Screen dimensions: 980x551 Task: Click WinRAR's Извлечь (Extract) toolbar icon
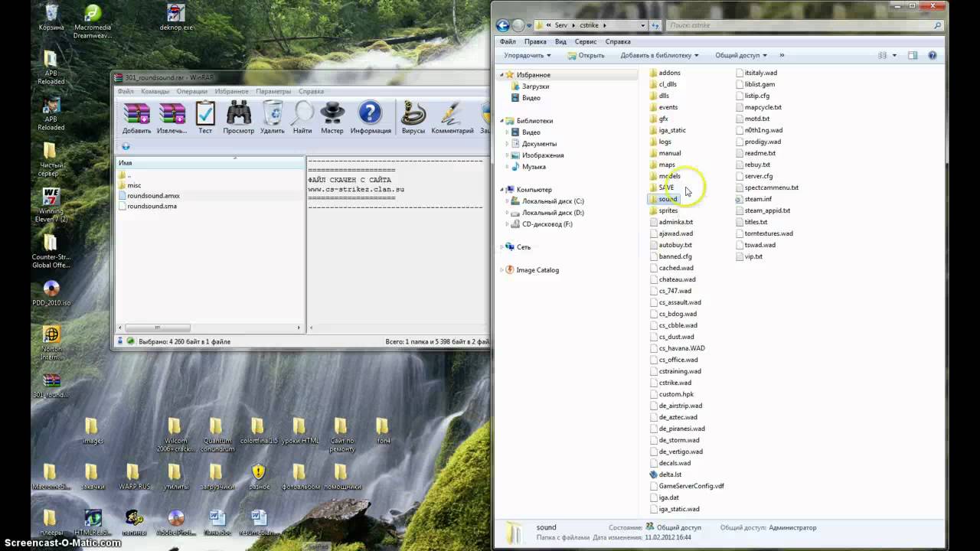(171, 118)
